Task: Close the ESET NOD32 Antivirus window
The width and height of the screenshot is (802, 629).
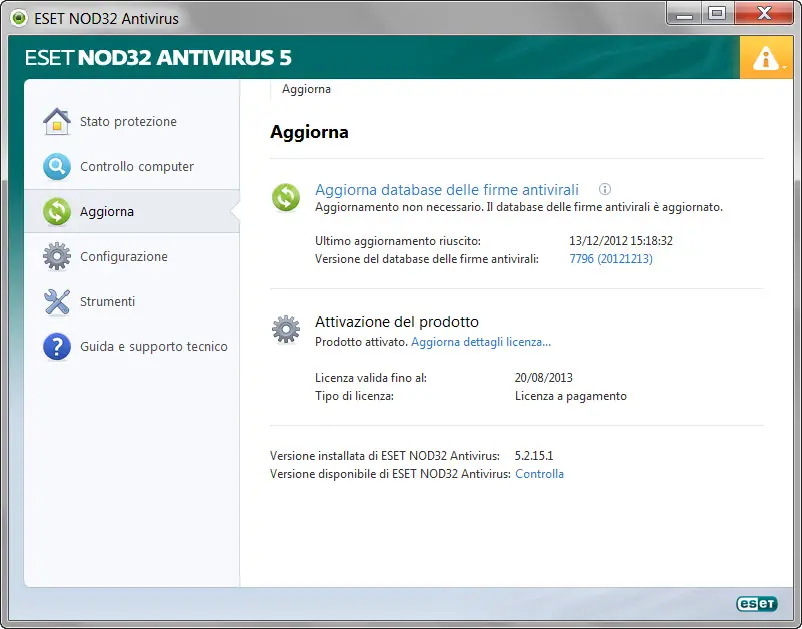Action: [764, 14]
